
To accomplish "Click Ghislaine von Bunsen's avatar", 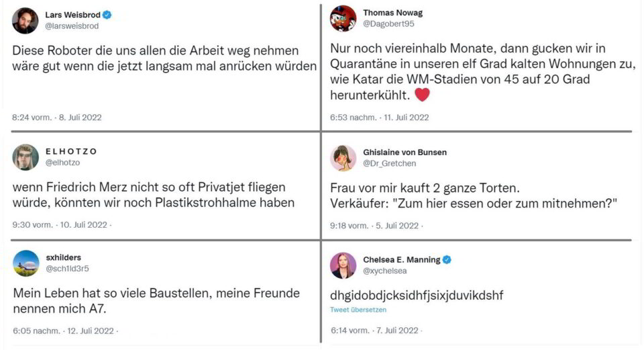I will (x=343, y=158).
